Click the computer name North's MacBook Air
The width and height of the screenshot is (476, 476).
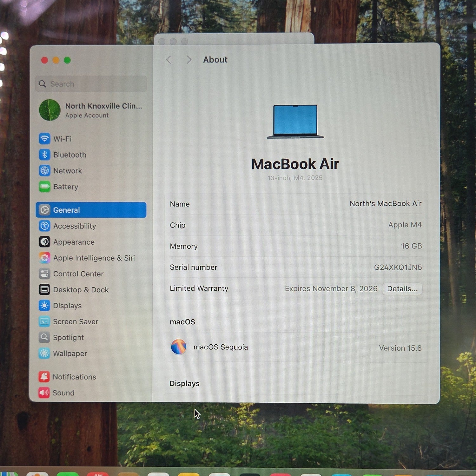coord(386,203)
